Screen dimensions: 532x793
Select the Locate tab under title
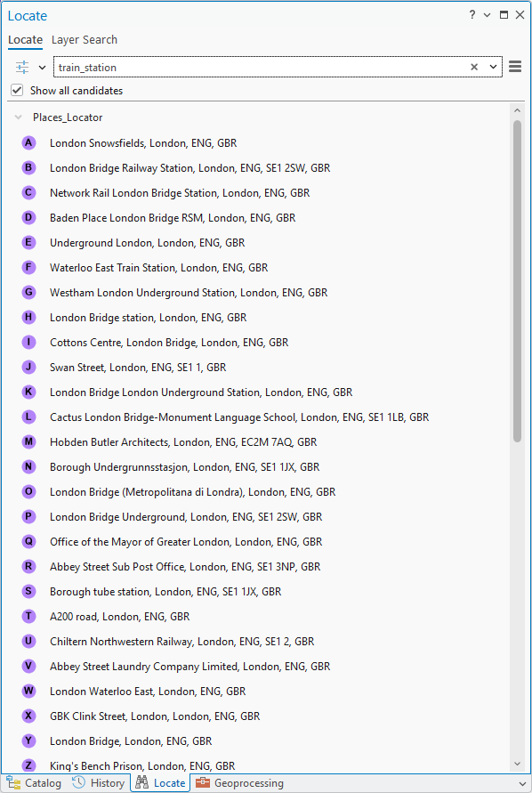25,39
